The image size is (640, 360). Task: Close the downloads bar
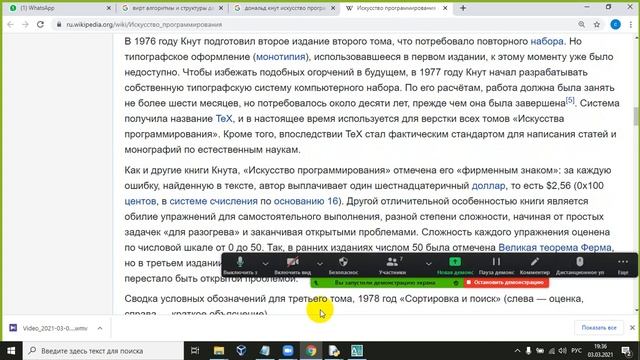point(632,328)
